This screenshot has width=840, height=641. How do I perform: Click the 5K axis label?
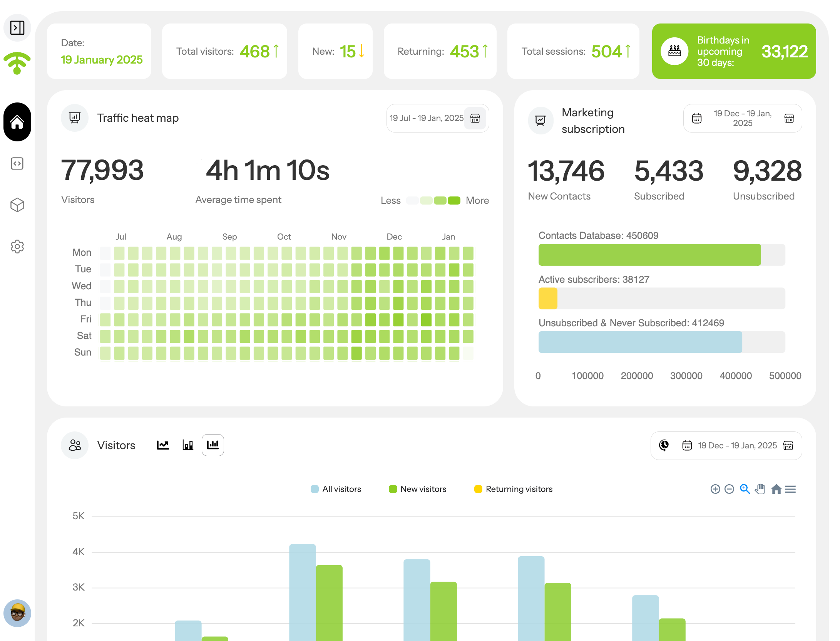click(79, 516)
